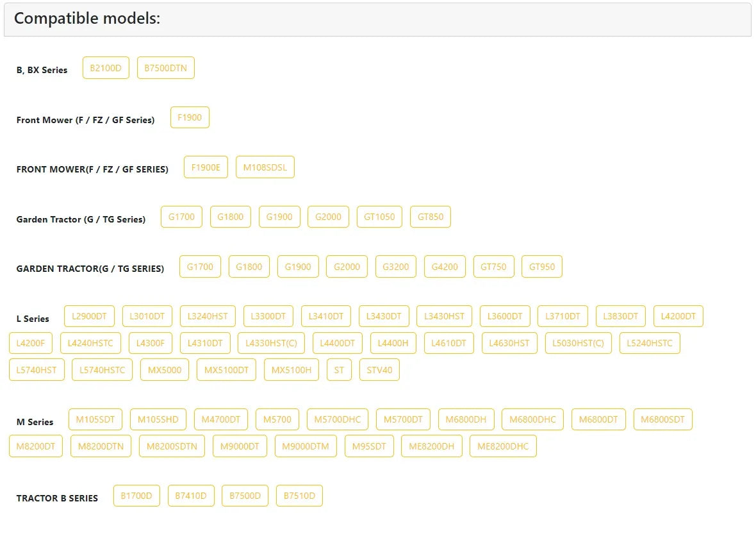
Task: Select the M5700DHC model tag
Action: coord(338,419)
